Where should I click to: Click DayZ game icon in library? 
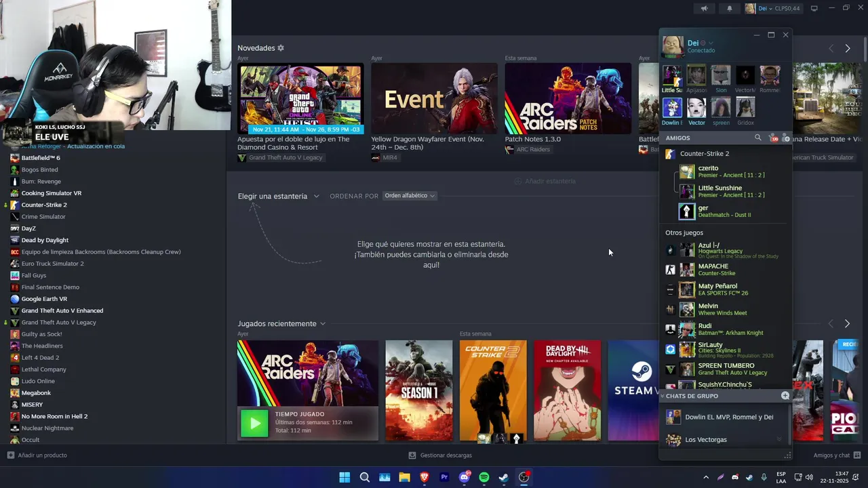[x=15, y=228]
